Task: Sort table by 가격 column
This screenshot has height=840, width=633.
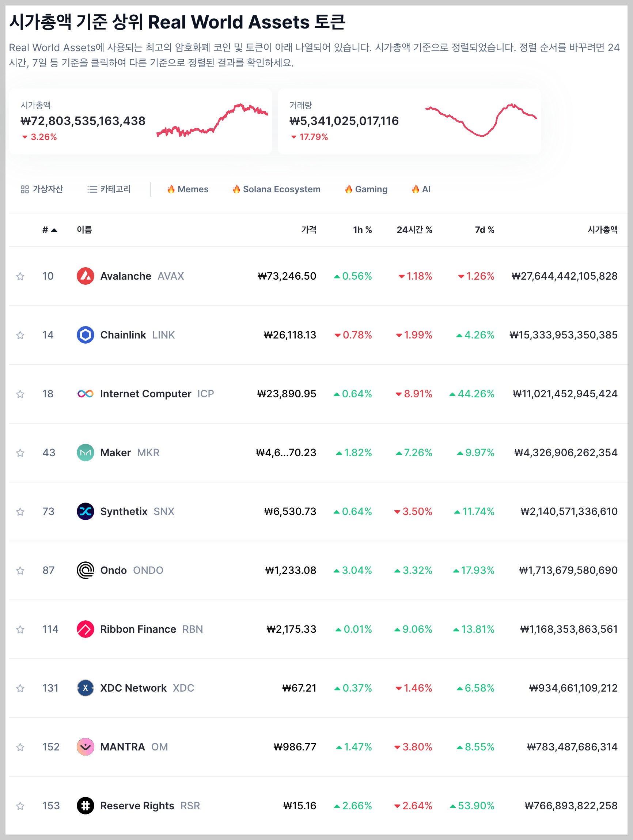Action: 309,230
